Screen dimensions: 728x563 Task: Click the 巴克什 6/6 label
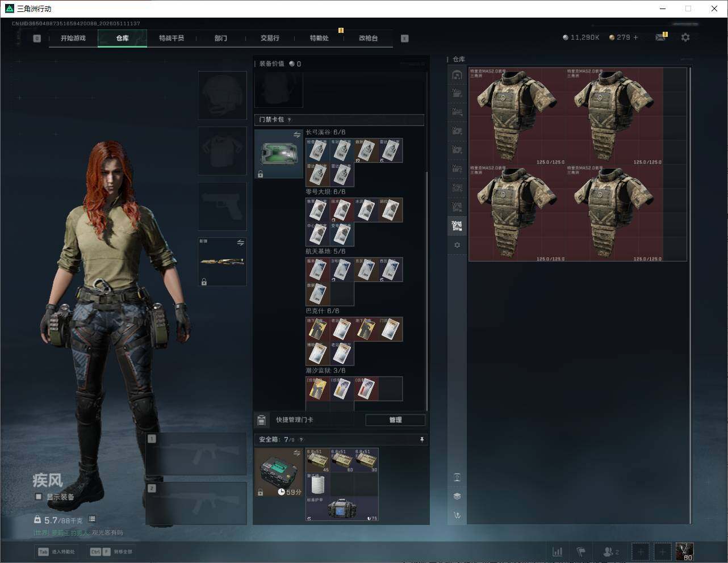pyautogui.click(x=323, y=311)
